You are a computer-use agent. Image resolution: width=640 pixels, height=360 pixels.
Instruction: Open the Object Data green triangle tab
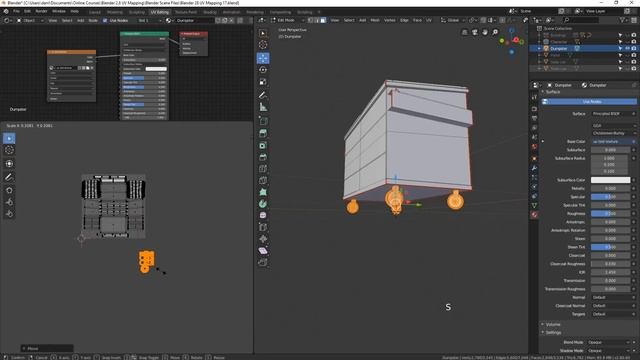pyautogui.click(x=534, y=205)
